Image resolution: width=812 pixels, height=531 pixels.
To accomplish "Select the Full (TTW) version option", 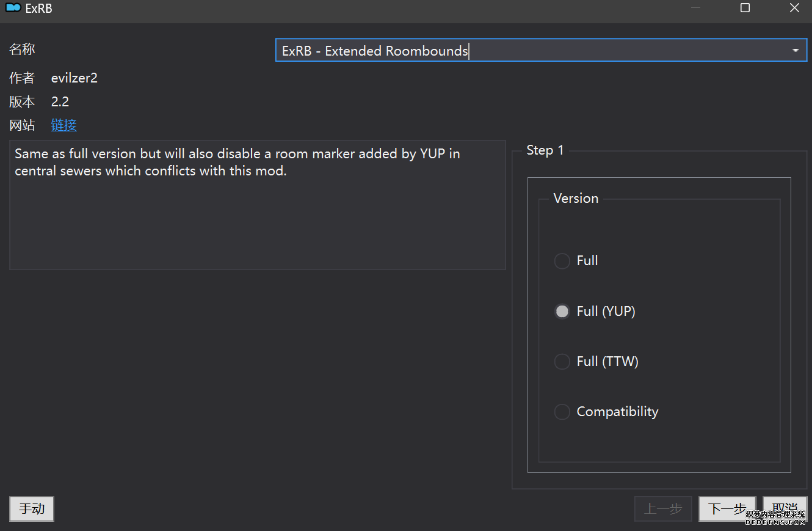I will click(x=562, y=362).
